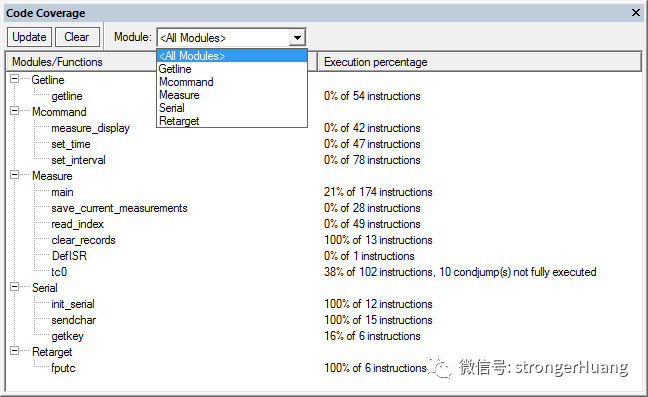648x397 pixels.
Task: Click the Clear button
Action: click(77, 37)
